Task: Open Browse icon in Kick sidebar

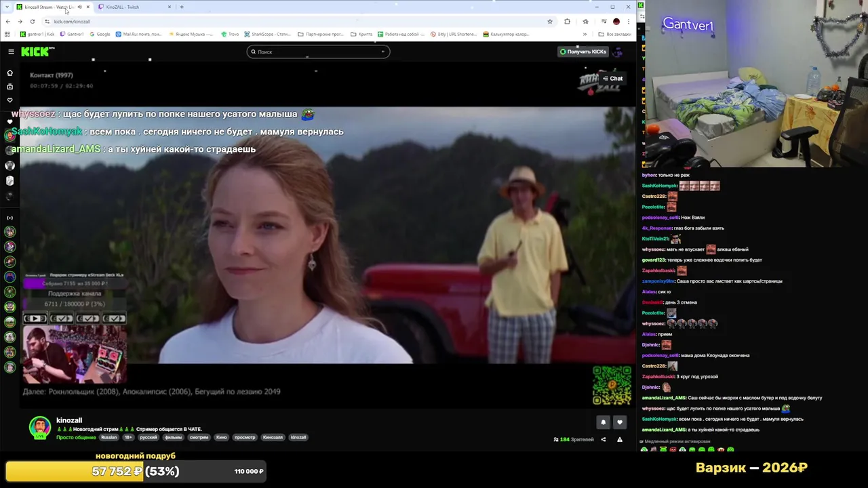Action: coord(9,87)
